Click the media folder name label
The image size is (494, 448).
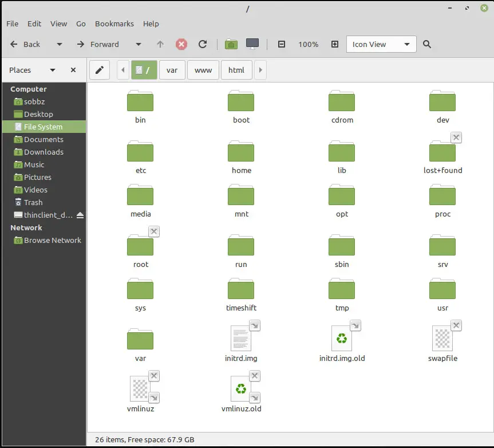click(x=140, y=214)
